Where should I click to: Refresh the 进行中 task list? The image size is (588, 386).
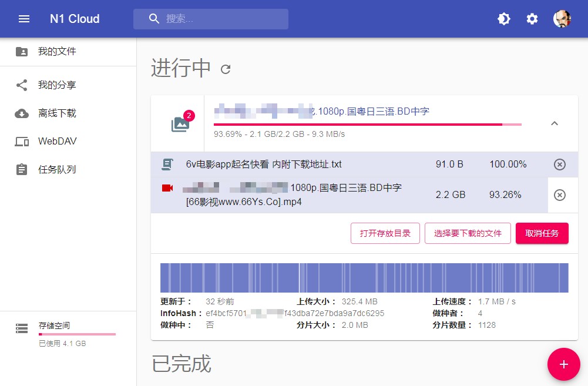click(226, 69)
